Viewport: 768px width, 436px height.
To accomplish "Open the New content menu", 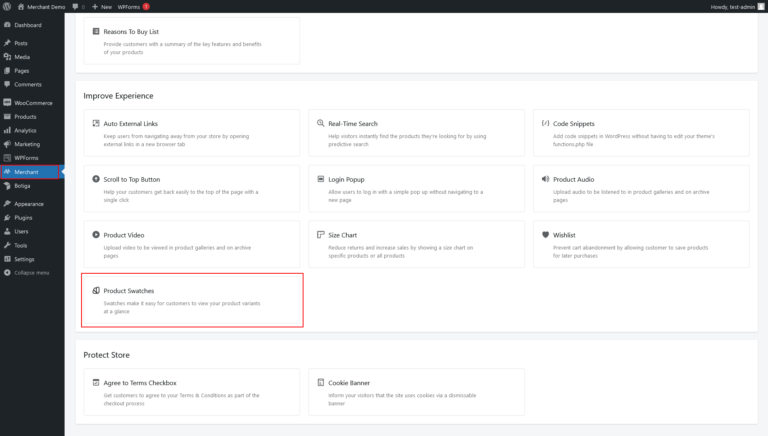I will tap(102, 7).
